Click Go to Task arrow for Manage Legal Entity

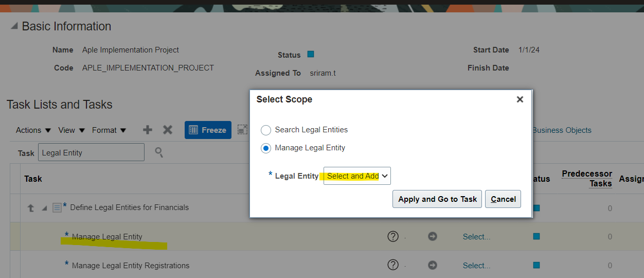coord(433,236)
